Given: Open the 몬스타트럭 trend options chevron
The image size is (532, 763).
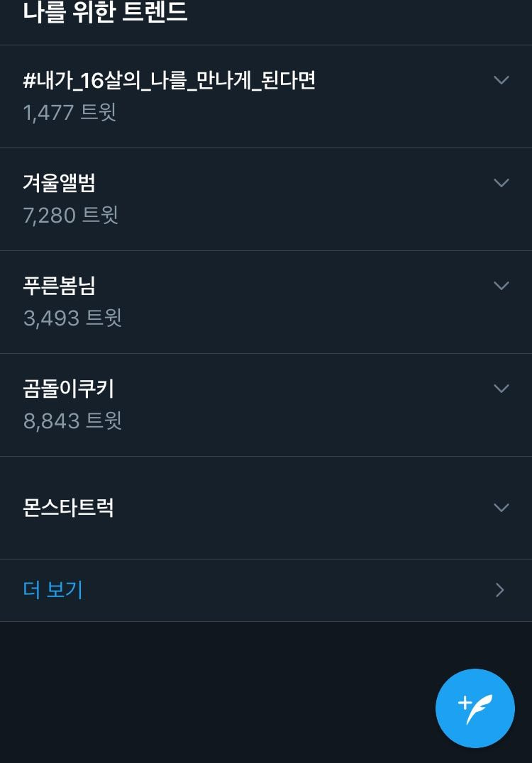Looking at the screenshot, I should tap(501, 508).
